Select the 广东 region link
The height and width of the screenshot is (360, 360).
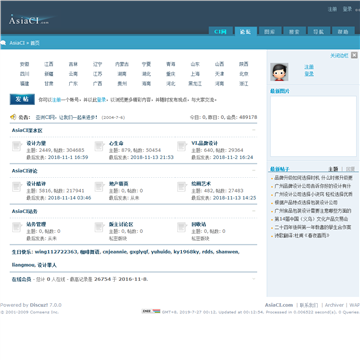[73, 84]
